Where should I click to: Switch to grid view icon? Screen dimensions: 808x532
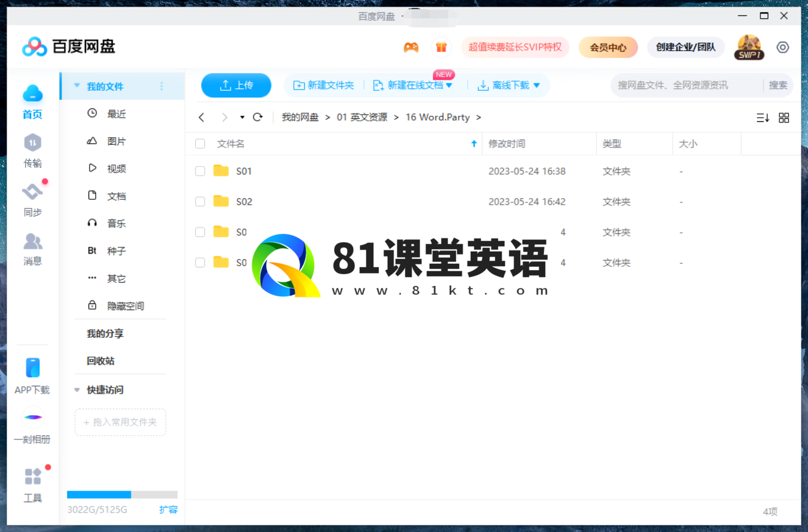(784, 118)
